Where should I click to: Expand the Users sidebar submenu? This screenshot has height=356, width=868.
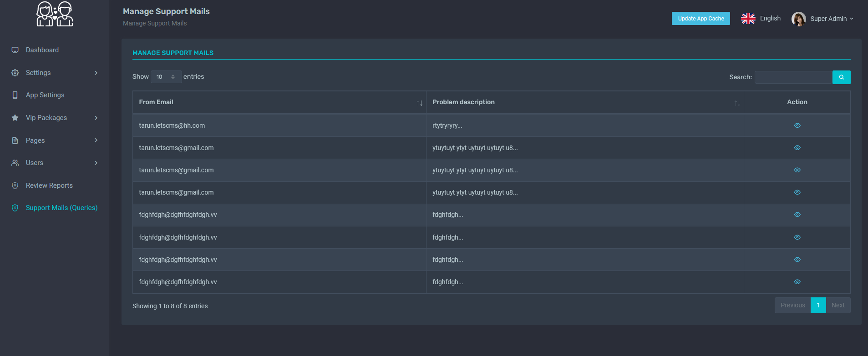point(55,163)
